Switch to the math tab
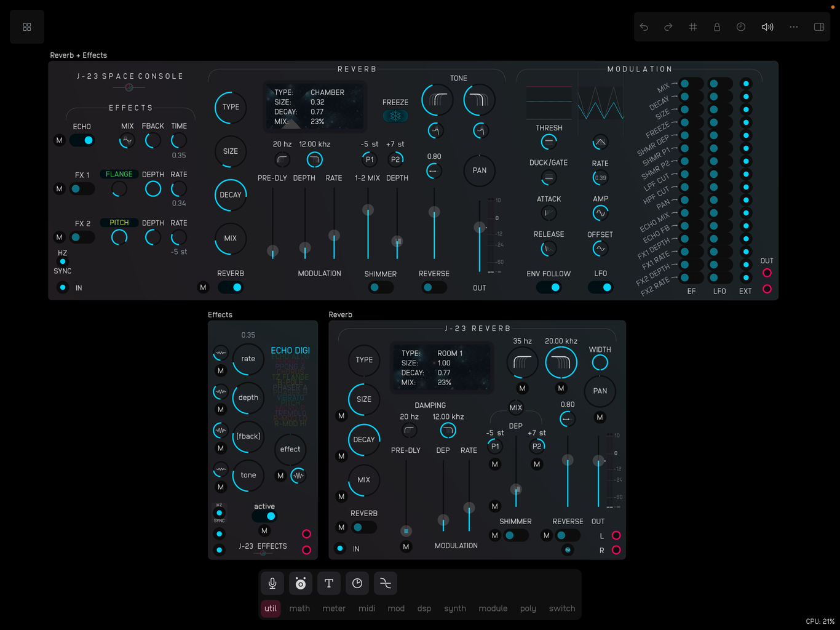The width and height of the screenshot is (840, 630). (x=299, y=608)
